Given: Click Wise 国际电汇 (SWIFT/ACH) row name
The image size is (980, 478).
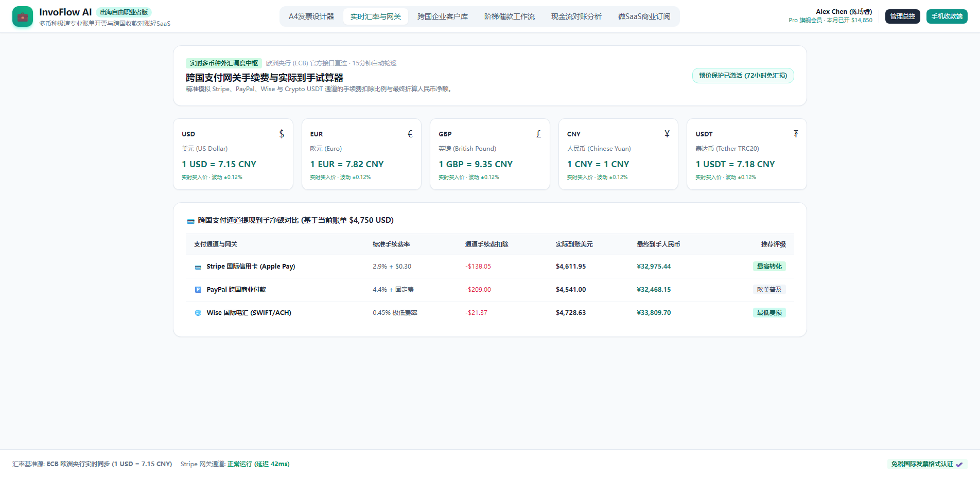Looking at the screenshot, I should pos(249,313).
